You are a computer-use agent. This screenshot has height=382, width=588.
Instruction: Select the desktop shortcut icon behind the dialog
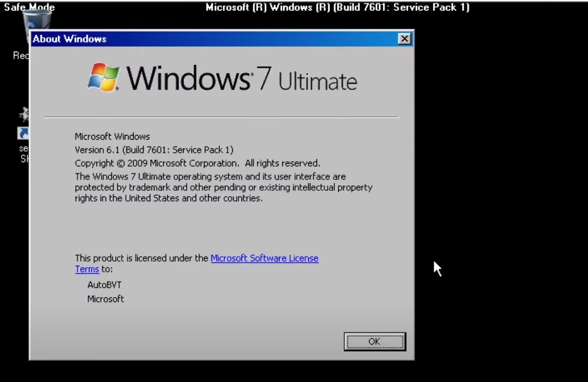click(x=23, y=124)
